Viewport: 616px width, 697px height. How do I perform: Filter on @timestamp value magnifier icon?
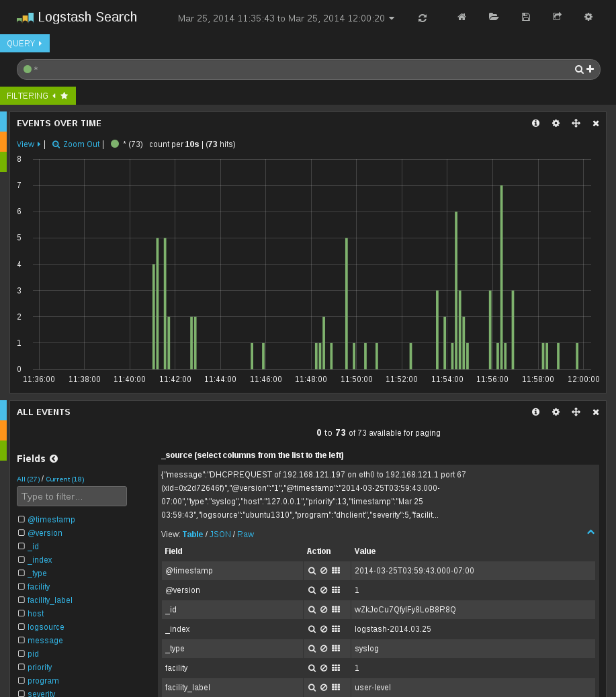tap(312, 570)
